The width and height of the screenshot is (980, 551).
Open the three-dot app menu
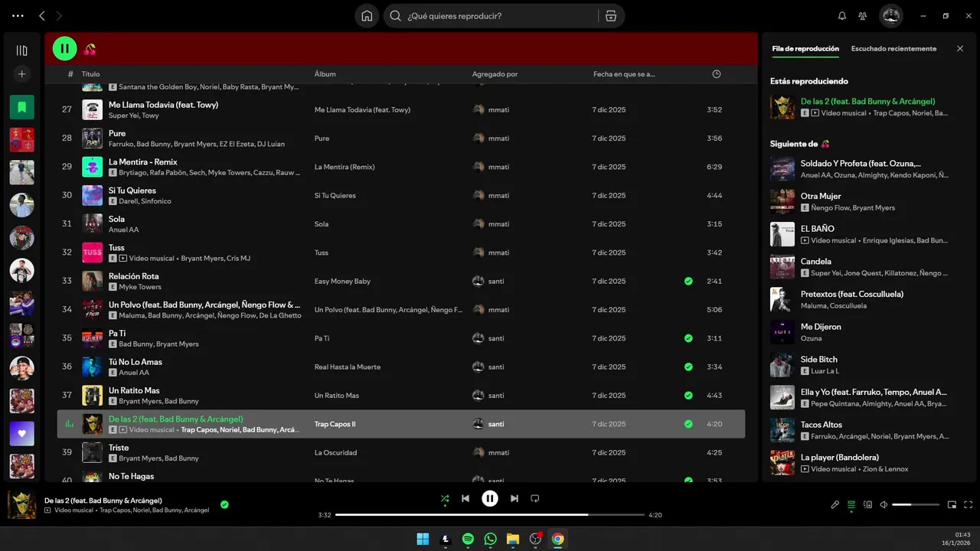tap(18, 16)
